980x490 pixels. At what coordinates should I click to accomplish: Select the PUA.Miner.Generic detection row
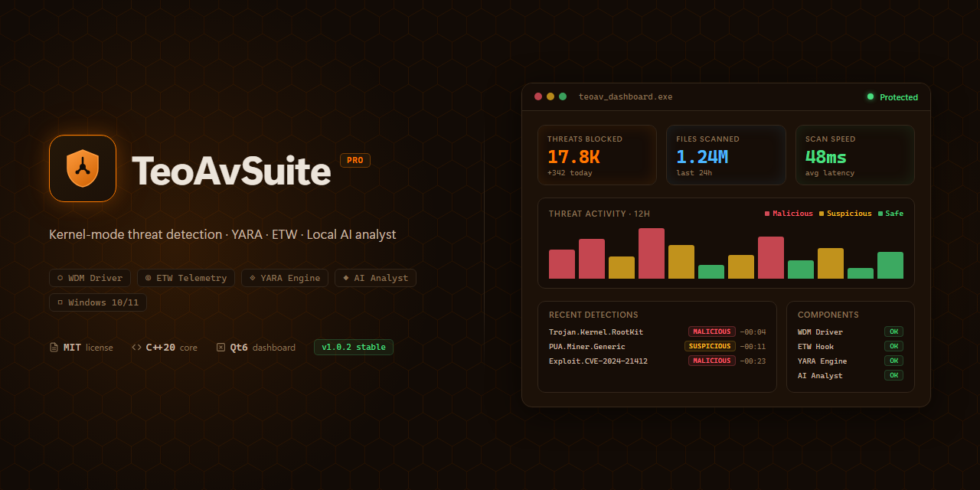[657, 346]
